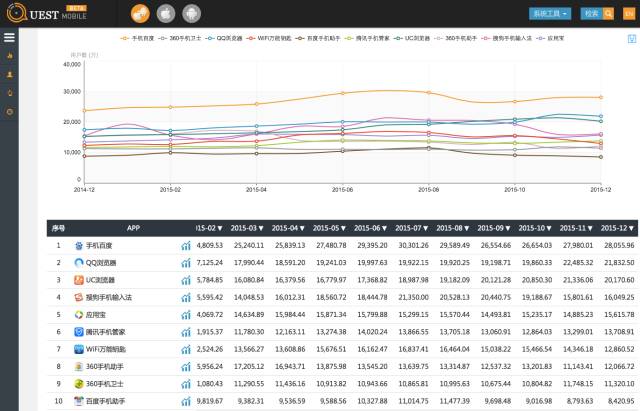Open trend chart icon for 腾讯手机管家 row

[x=186, y=332]
